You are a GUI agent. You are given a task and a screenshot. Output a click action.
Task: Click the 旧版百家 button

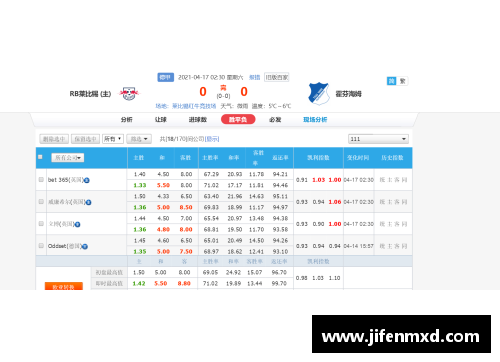[x=277, y=77]
